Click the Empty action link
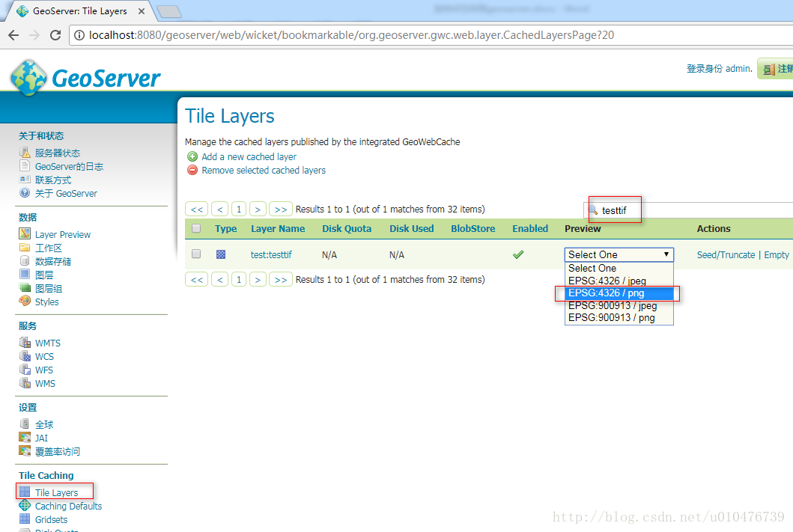 click(x=777, y=254)
